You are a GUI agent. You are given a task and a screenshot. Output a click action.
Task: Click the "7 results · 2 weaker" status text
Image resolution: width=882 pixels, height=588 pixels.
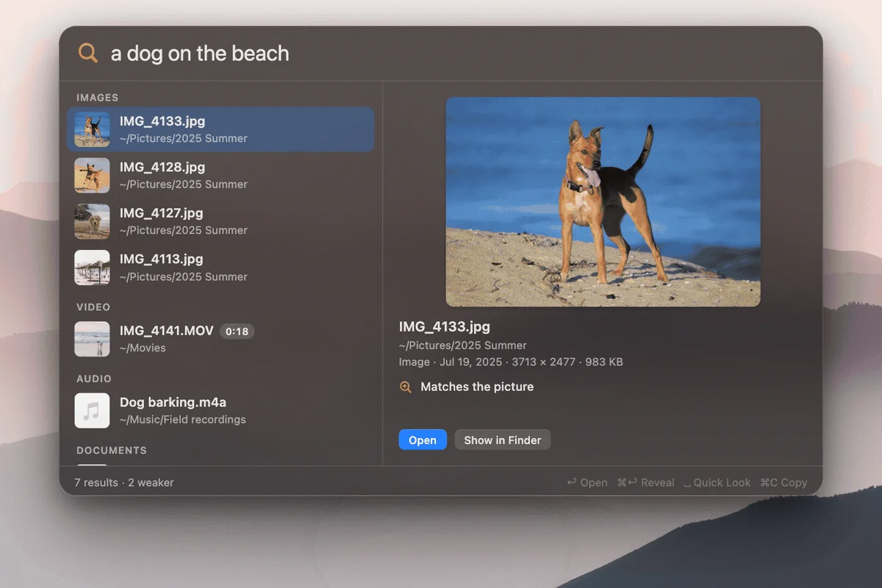124,482
